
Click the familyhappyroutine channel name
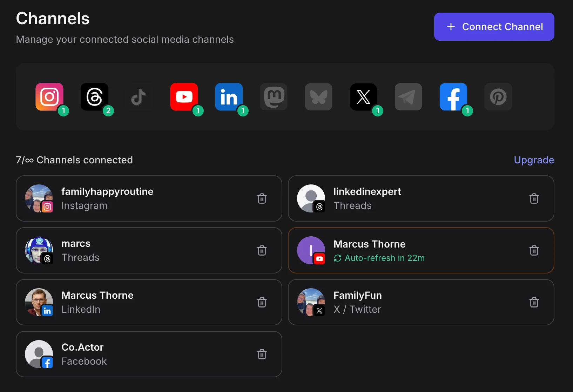(x=107, y=192)
